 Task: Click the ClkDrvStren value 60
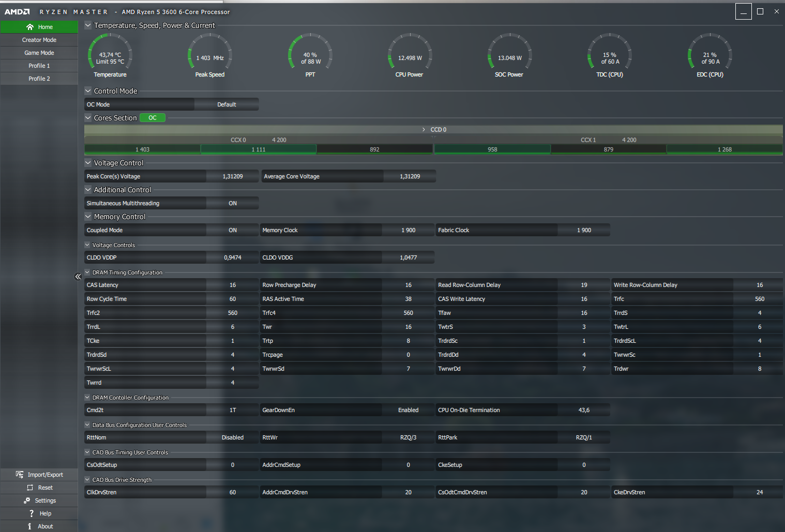tap(233, 492)
